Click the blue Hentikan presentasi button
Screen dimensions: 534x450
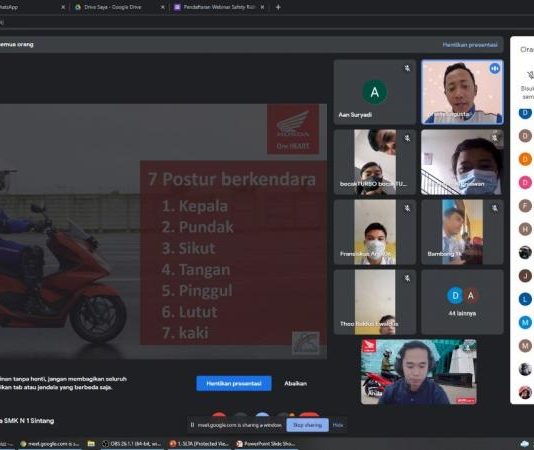click(x=234, y=384)
